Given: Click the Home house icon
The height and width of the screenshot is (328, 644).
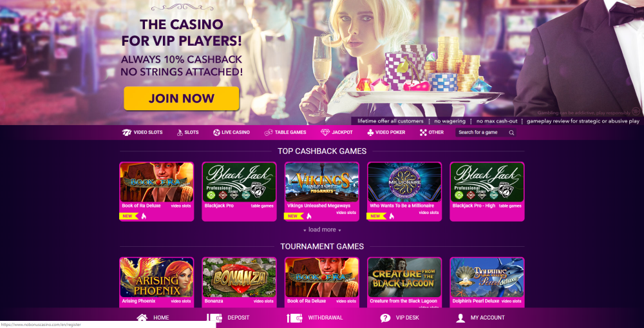Looking at the screenshot, I should (x=142, y=318).
